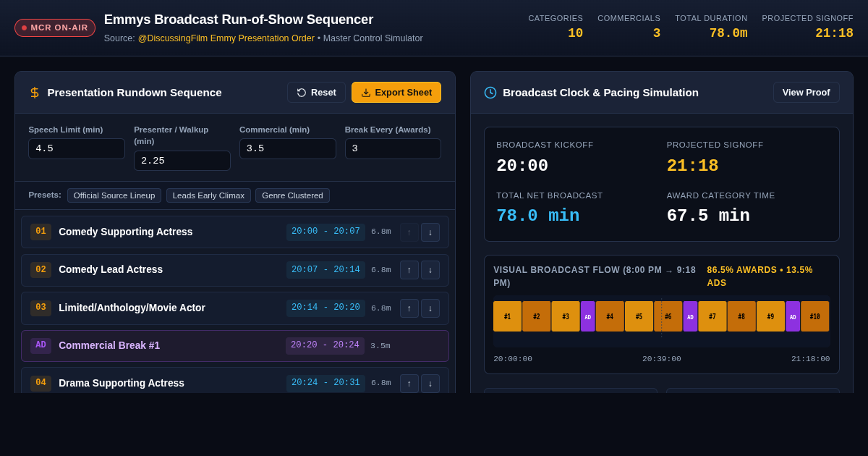
Task: Click the 20:24 - 20:31 time slot
Action: (325, 383)
